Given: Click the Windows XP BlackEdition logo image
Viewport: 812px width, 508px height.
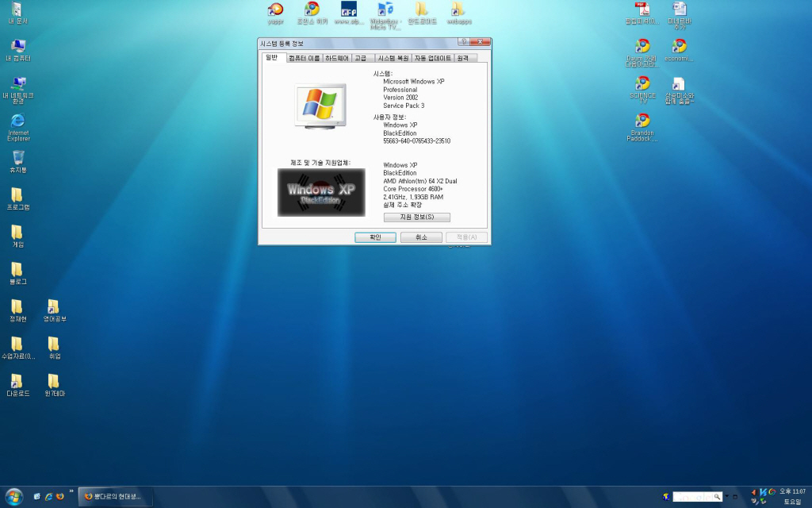Looking at the screenshot, I should point(321,192).
